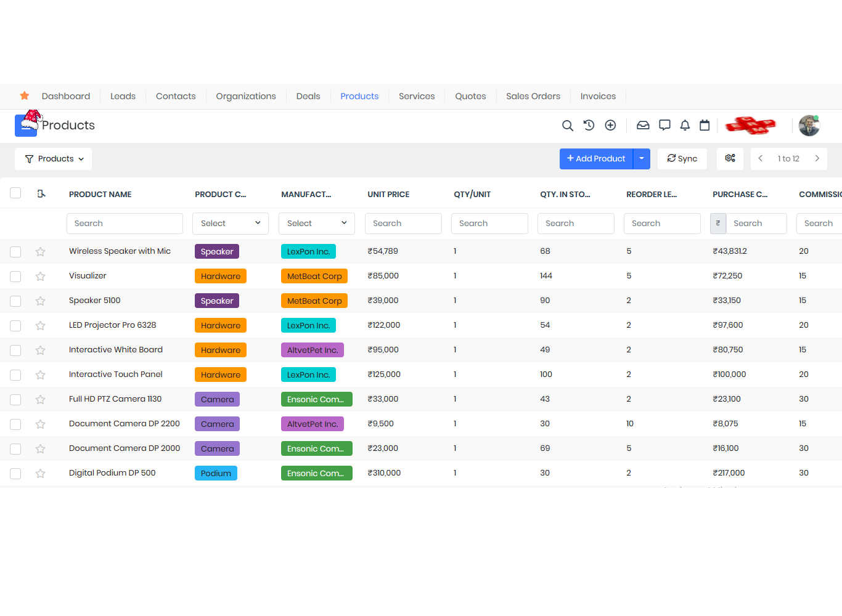This screenshot has height=616, width=842.
Task: Open the inbox icon in the header
Action: click(x=643, y=125)
